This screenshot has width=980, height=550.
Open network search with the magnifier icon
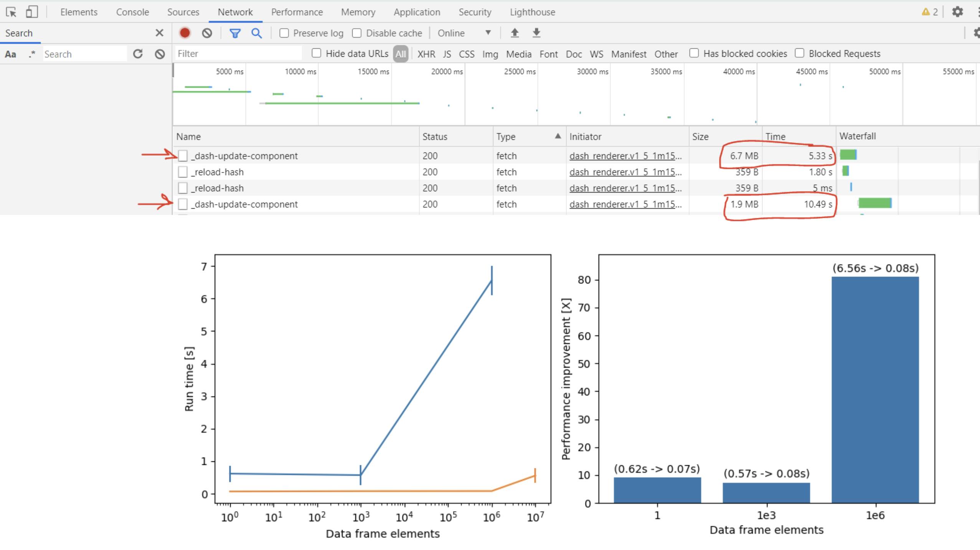[x=257, y=33]
